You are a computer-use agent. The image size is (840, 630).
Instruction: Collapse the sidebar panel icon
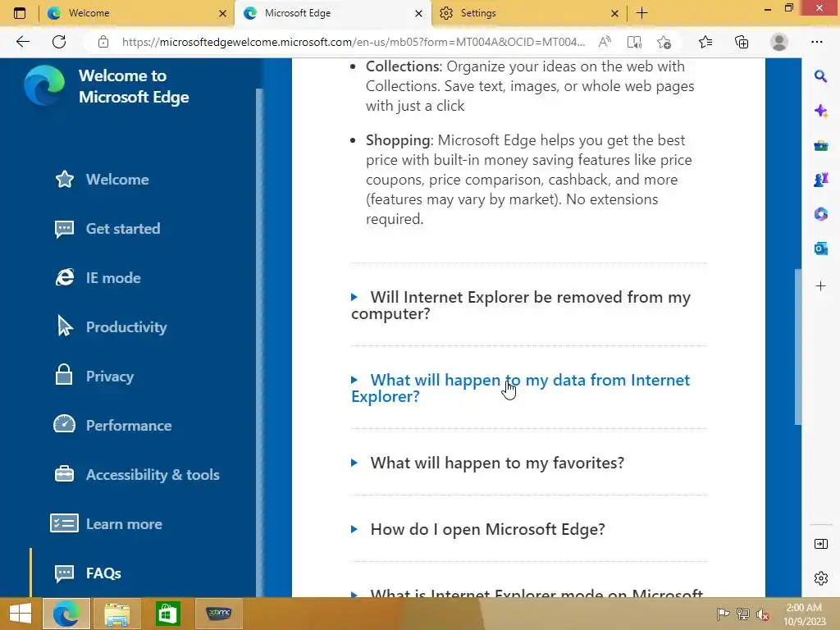[x=820, y=545]
